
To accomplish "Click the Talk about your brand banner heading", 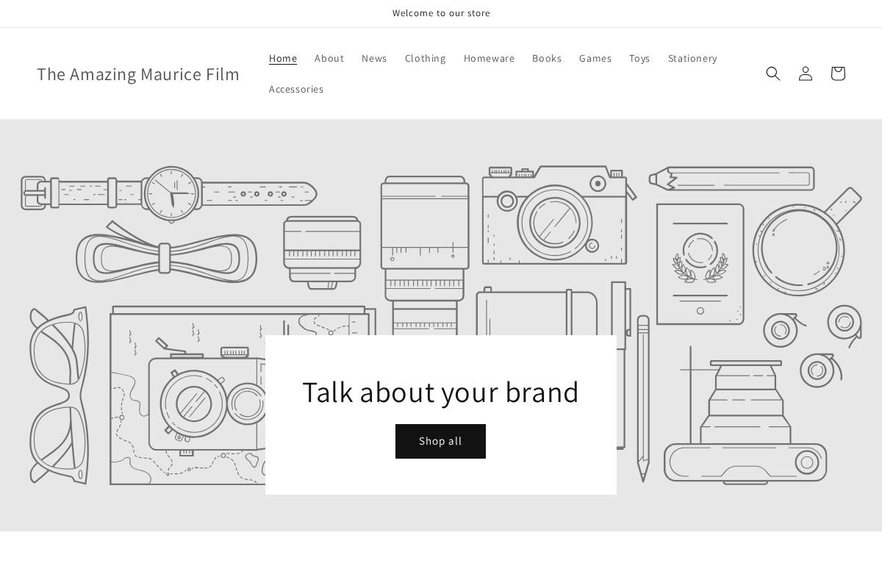I will click(441, 392).
